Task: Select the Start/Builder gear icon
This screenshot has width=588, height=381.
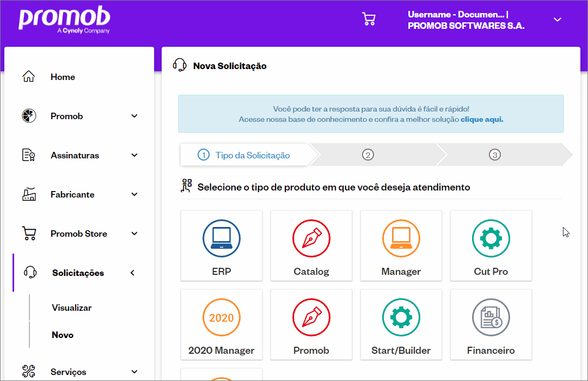Action: (x=401, y=317)
